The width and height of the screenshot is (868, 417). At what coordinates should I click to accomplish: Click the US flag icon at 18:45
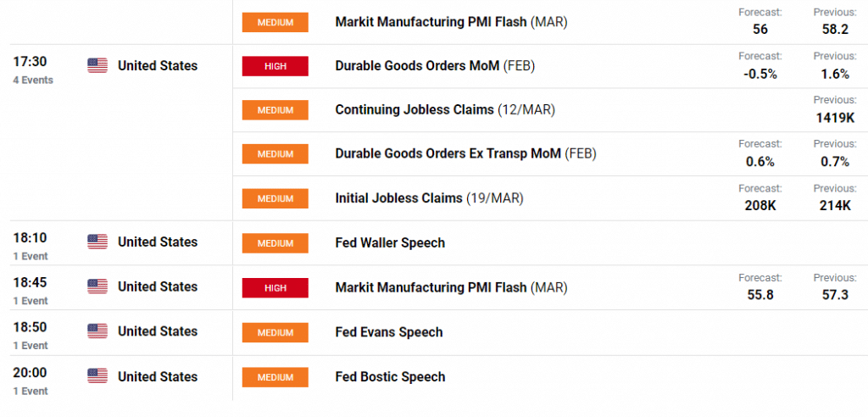point(97,286)
